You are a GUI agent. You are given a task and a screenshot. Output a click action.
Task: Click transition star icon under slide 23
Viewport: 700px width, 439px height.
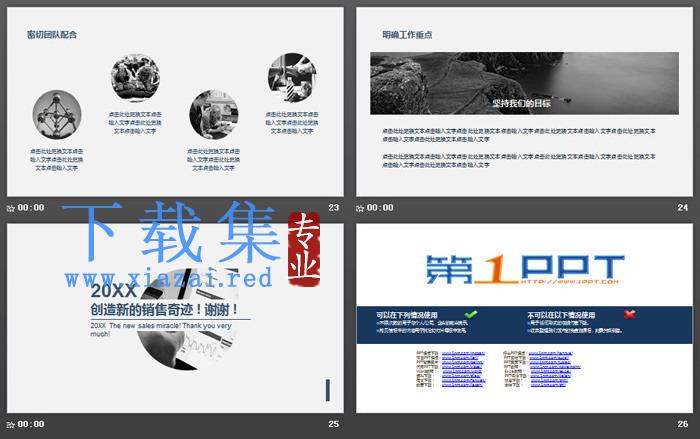pyautogui.click(x=11, y=208)
